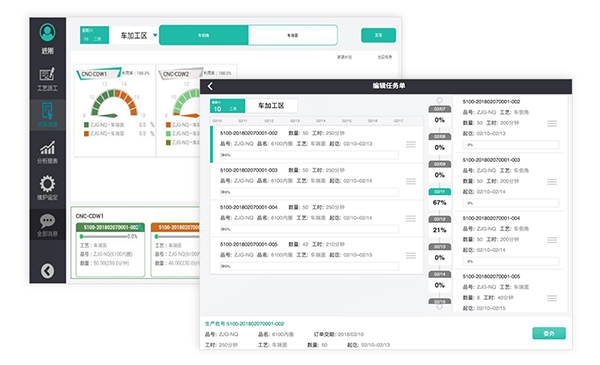Click the 02/10 label on the timeline ruler
This screenshot has width=600, height=365.
point(217,121)
